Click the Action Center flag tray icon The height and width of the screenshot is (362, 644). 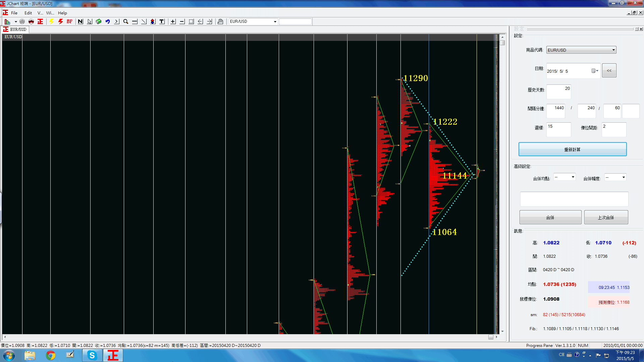(x=598, y=355)
